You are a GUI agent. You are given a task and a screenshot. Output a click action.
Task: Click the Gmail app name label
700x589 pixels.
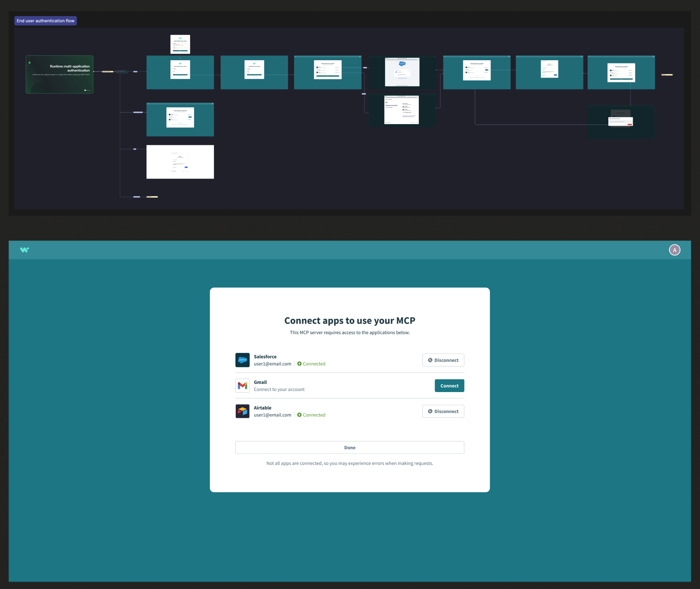point(260,382)
